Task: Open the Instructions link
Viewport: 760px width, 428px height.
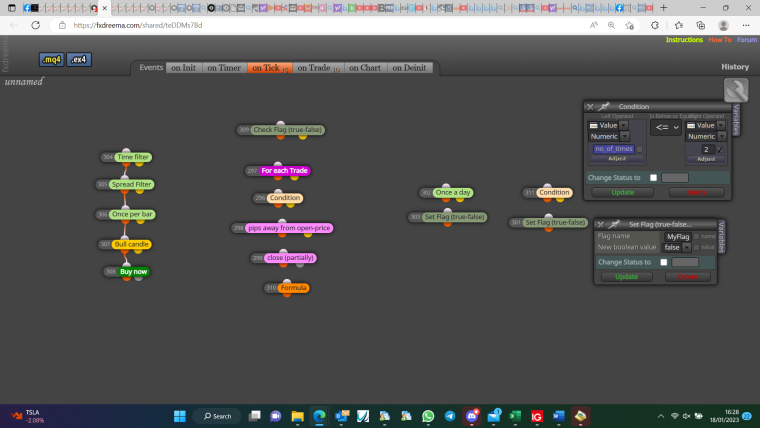Action: 684,40
